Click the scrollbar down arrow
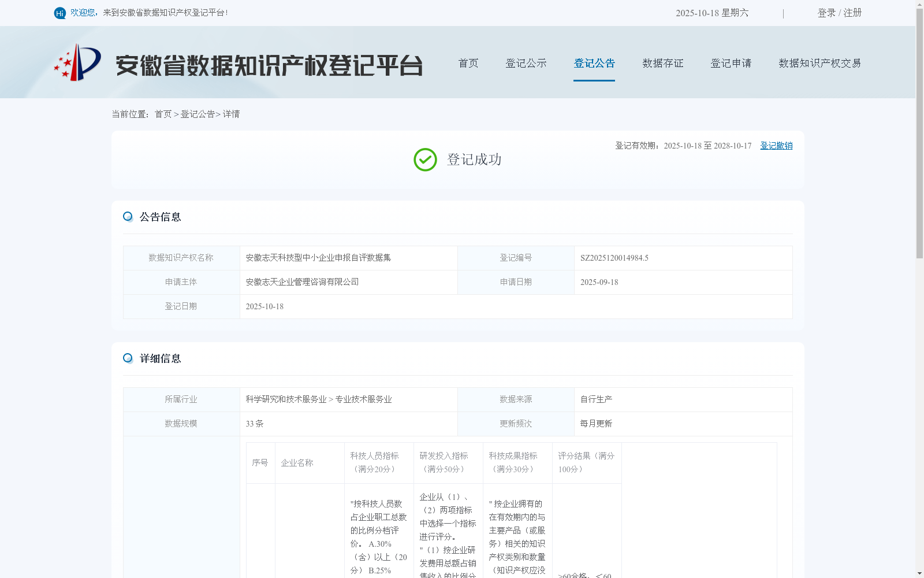The height and width of the screenshot is (578, 924). coord(919,573)
